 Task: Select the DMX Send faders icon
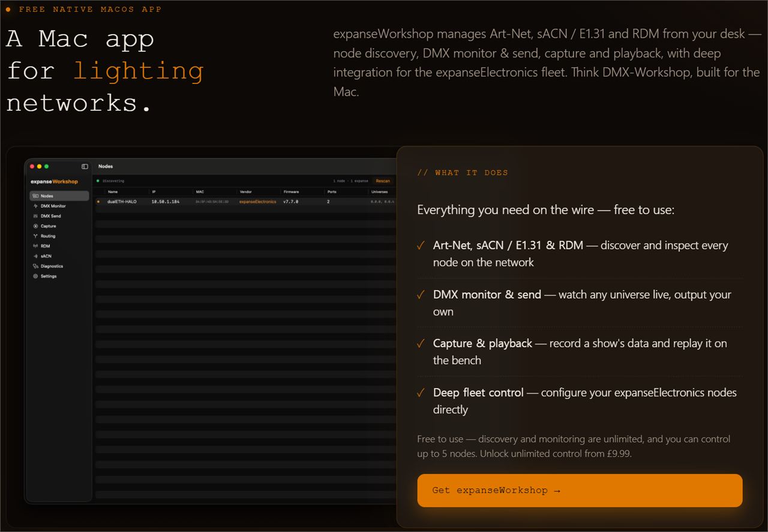pos(35,216)
